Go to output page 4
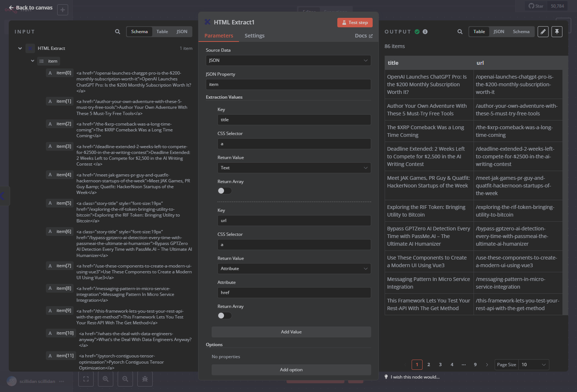This screenshot has width=577, height=392. coord(452,365)
